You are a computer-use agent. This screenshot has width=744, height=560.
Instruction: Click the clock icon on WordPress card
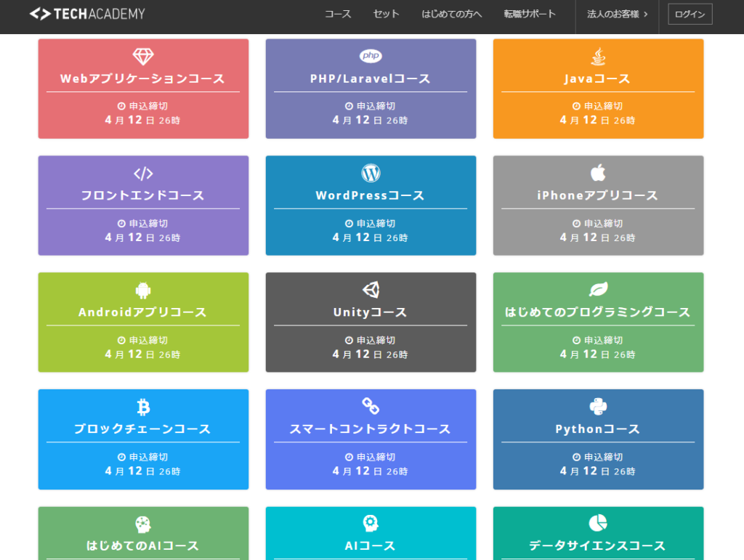tap(349, 223)
